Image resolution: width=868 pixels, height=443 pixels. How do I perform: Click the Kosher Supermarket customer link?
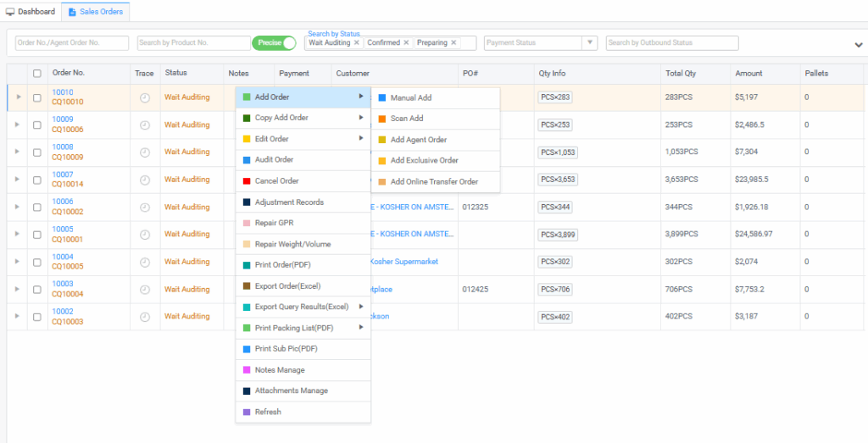tap(404, 262)
